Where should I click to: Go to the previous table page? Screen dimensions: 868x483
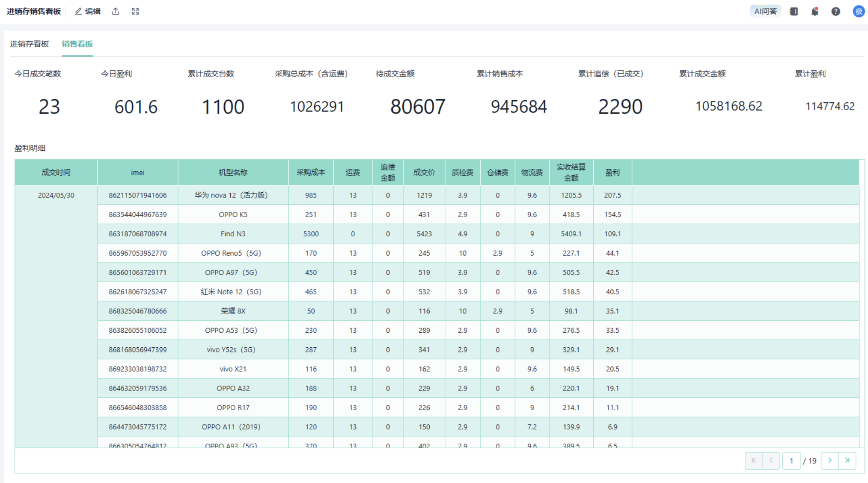771,461
